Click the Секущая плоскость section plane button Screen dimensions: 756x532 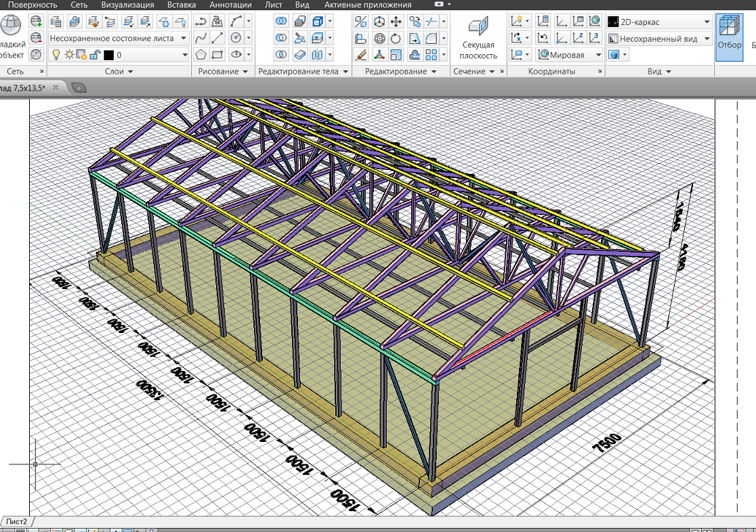478,38
